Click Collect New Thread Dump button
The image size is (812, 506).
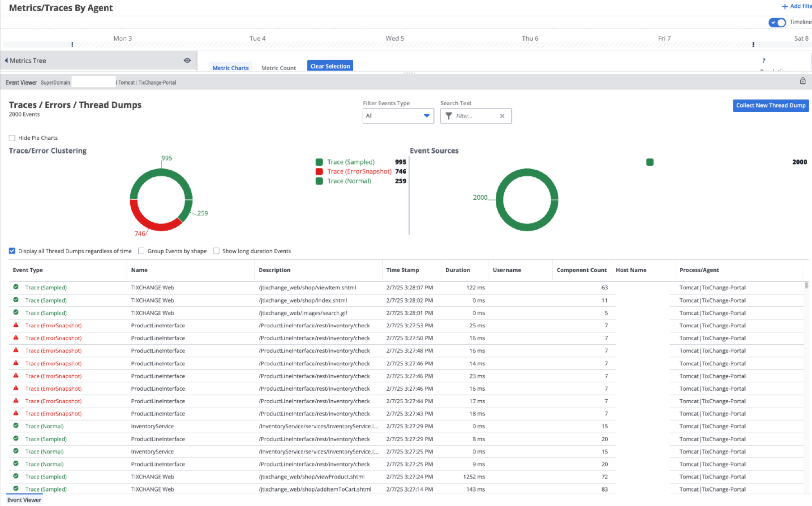coord(770,106)
